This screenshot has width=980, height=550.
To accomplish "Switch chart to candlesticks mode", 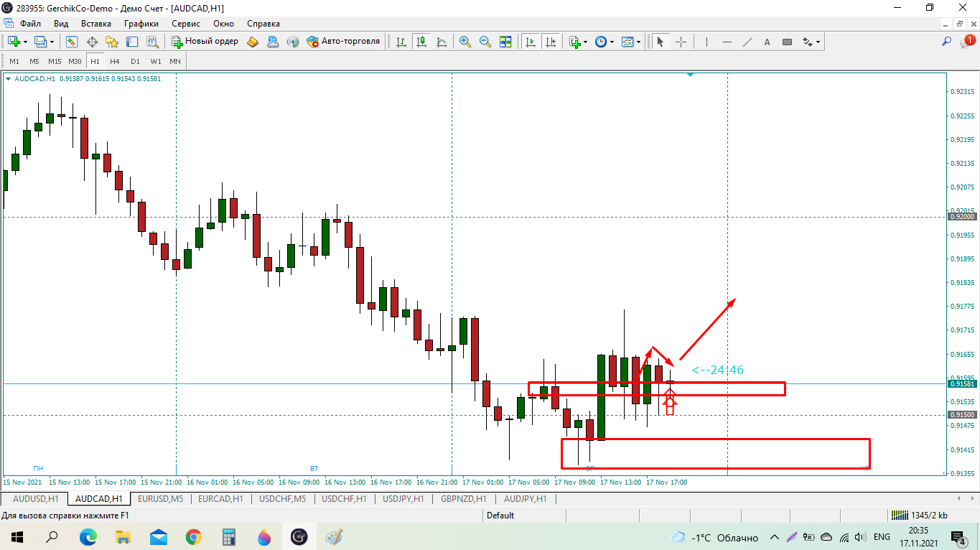I will [421, 42].
